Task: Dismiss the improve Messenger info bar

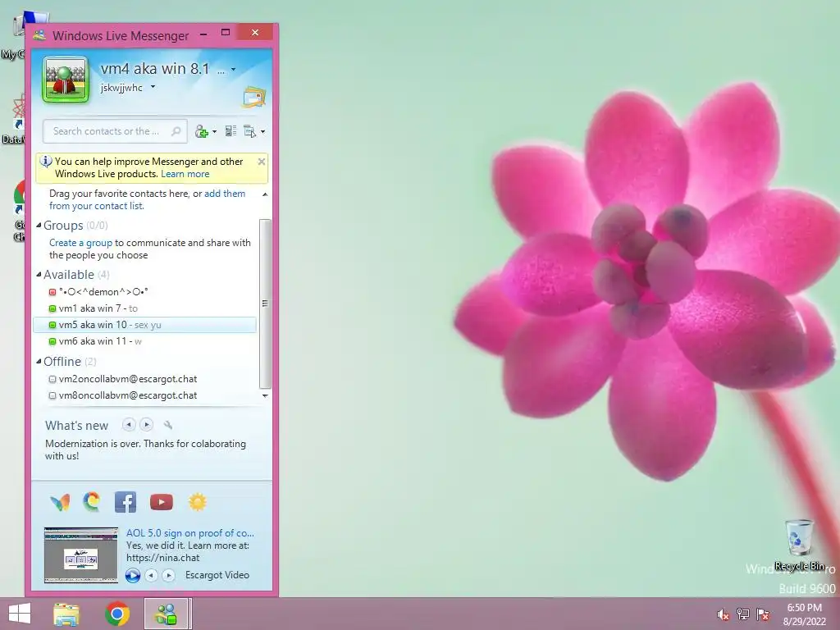Action: (x=262, y=162)
